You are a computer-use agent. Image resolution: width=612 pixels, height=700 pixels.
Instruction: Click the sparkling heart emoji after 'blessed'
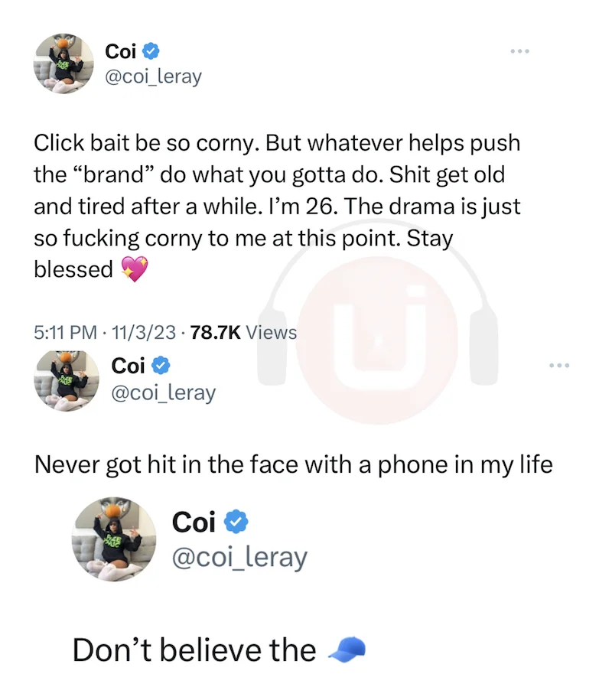coord(135,269)
